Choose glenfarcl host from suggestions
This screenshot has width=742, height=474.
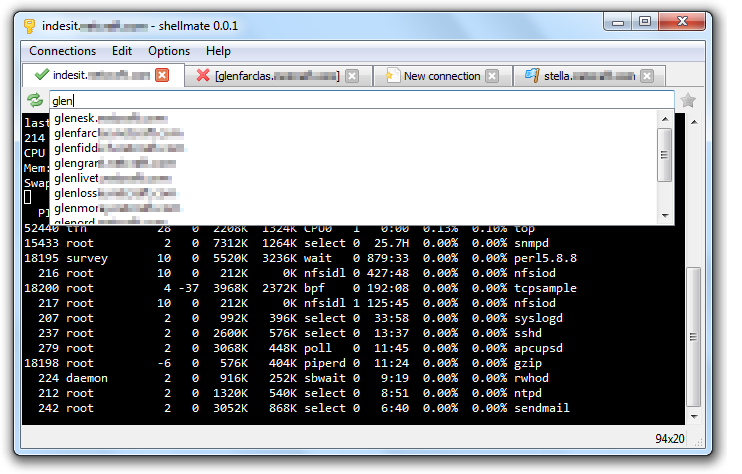[354, 133]
